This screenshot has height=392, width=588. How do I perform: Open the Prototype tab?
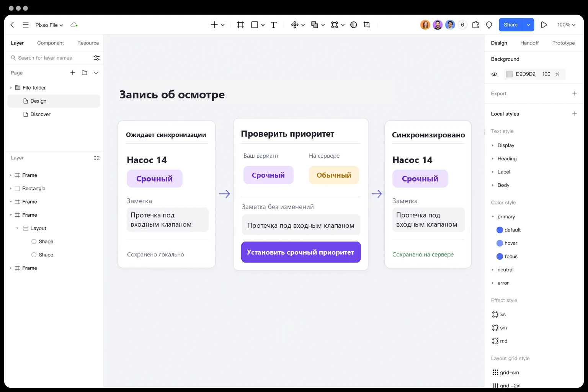coord(563,43)
